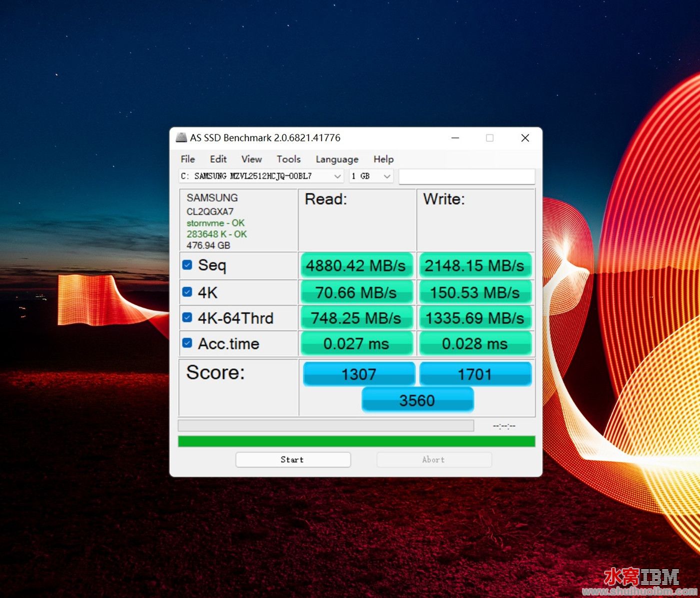700x598 pixels.
Task: Uncheck the 4K test checkbox
Action: [187, 292]
